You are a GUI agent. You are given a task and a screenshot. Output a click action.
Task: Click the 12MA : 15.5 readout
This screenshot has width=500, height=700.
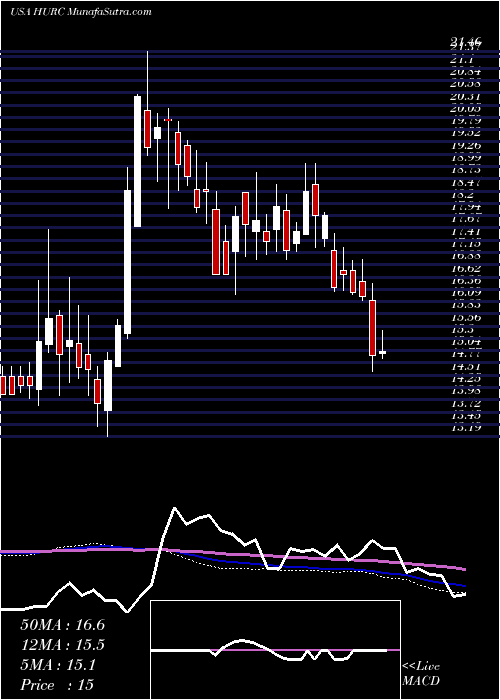point(62,645)
